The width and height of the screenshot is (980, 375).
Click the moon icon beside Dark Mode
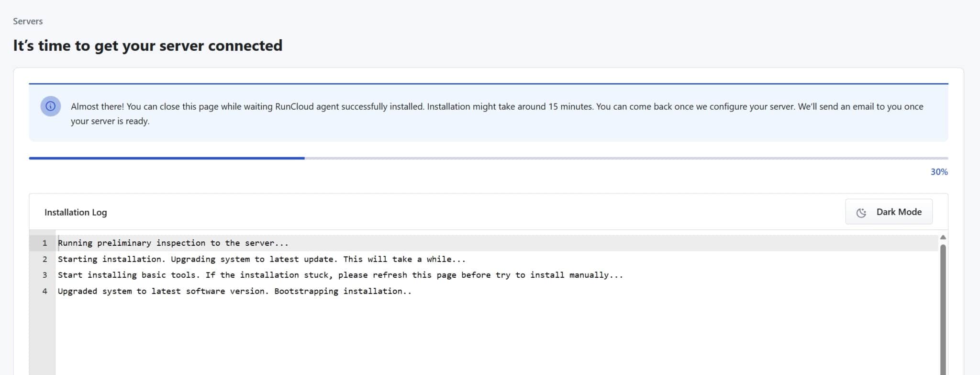pos(861,213)
